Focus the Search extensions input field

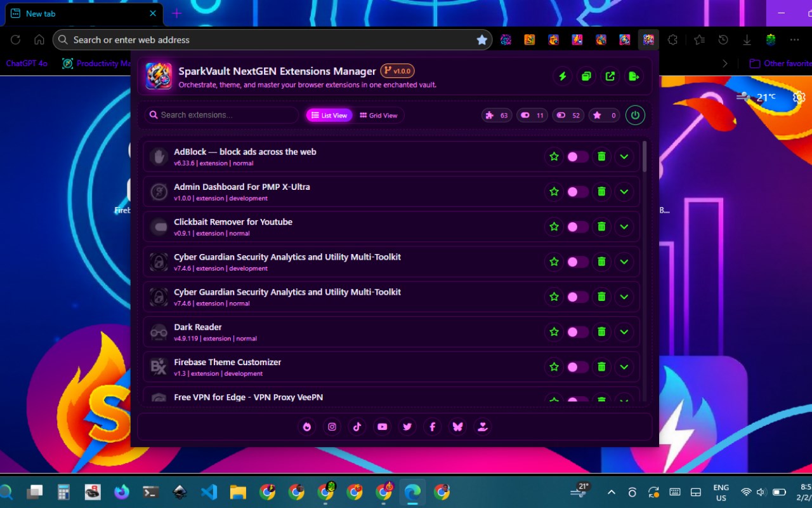click(x=221, y=115)
